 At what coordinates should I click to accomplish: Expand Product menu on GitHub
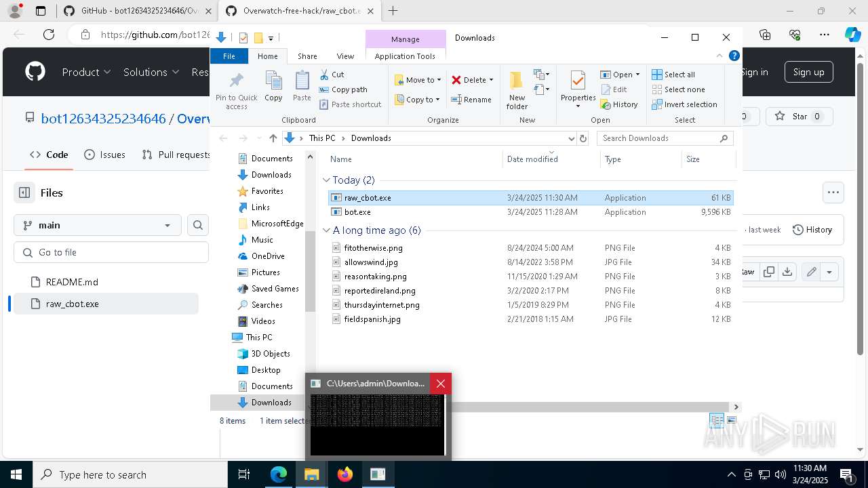(86, 72)
